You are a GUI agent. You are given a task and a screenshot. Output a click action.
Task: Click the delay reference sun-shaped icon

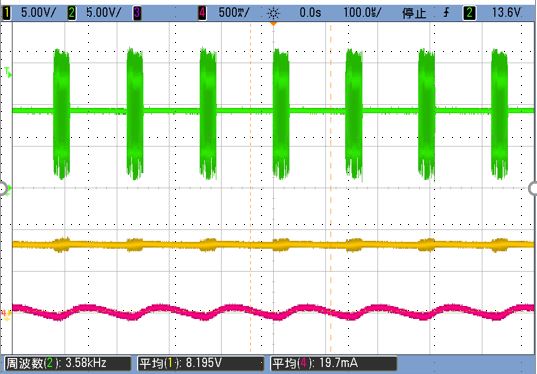click(273, 13)
